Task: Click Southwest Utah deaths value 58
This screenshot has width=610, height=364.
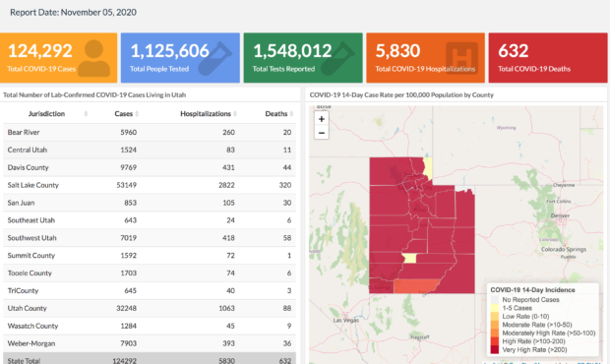Action: click(x=287, y=238)
